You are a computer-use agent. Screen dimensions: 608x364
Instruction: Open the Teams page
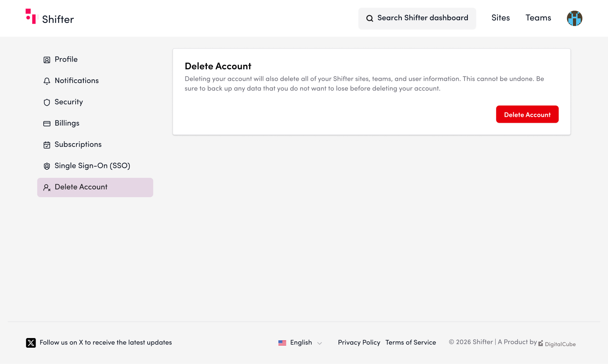(x=538, y=18)
